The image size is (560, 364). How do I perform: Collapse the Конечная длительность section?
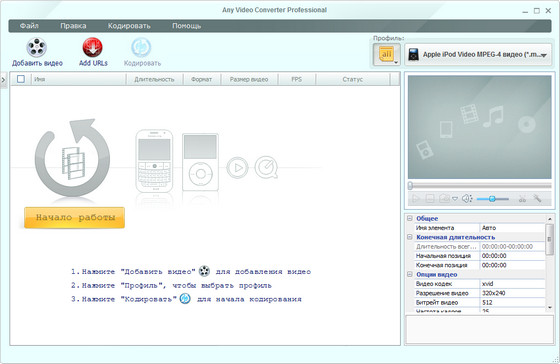pos(410,237)
